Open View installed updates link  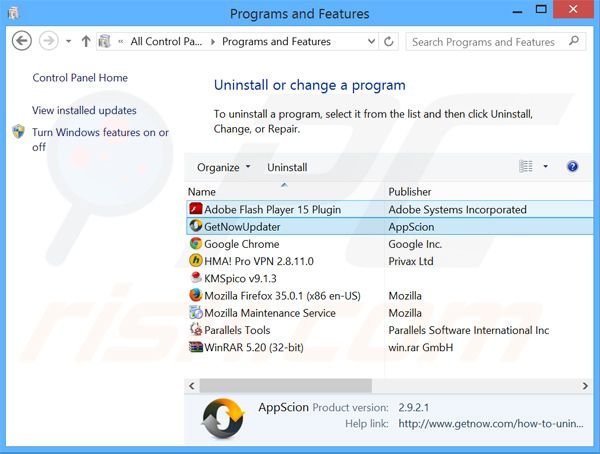(x=84, y=110)
